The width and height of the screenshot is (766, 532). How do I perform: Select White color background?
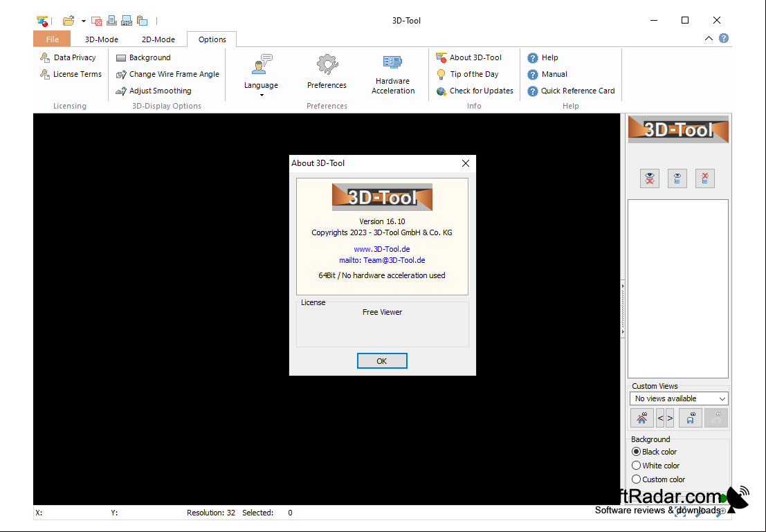pos(656,466)
